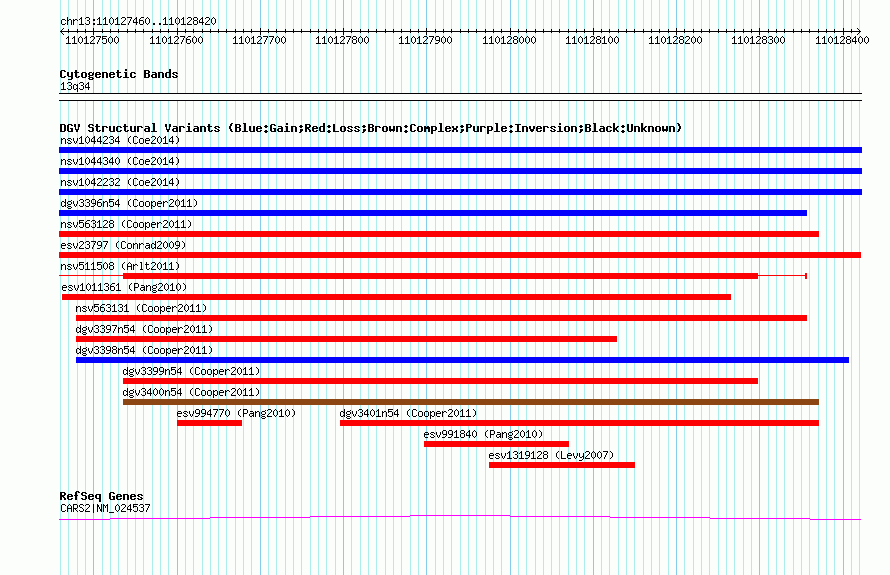Click the magenta CARS2 gene track line
This screenshot has width=890, height=575.
pos(460,517)
